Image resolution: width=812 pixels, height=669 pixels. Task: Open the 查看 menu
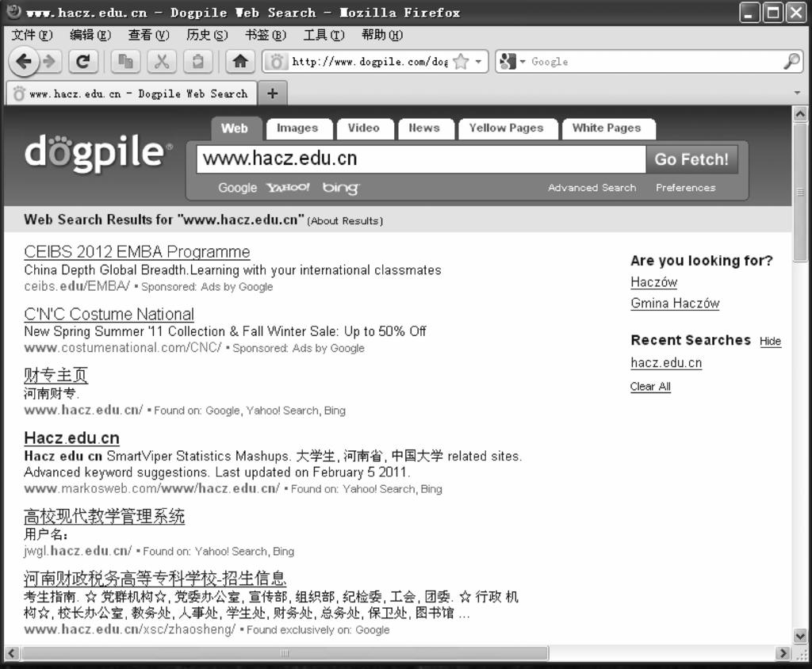click(x=148, y=35)
